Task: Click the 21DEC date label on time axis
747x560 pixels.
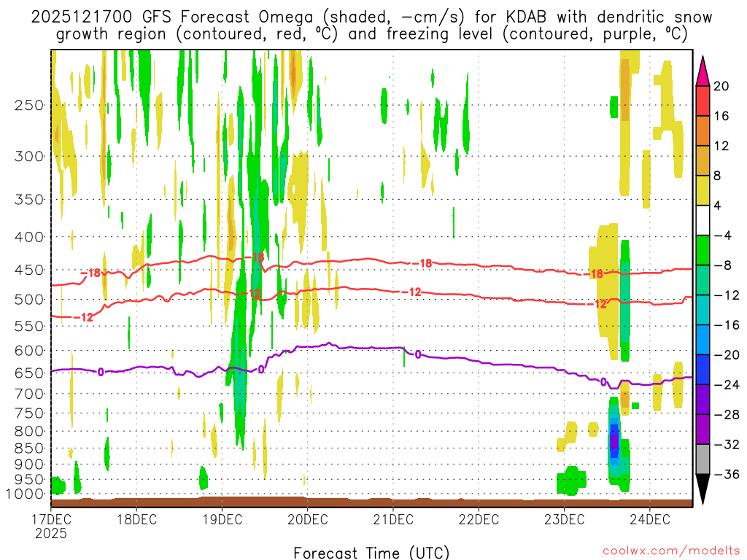Action: point(393,519)
